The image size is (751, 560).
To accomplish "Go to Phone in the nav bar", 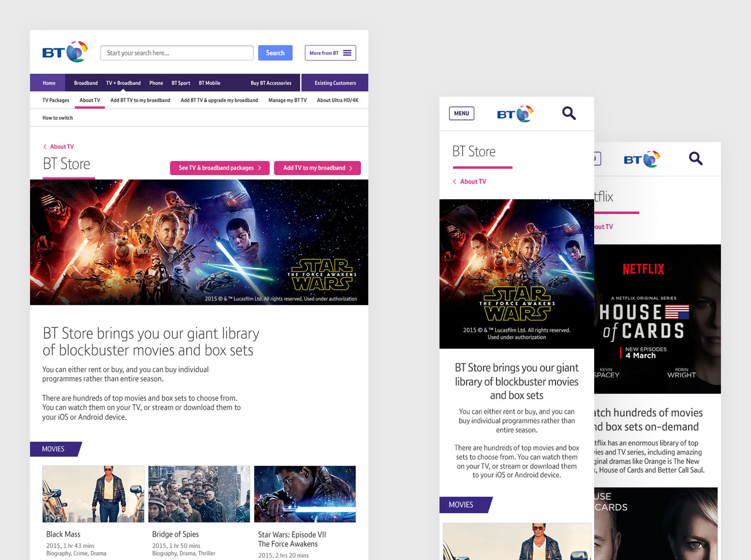I will coord(156,83).
